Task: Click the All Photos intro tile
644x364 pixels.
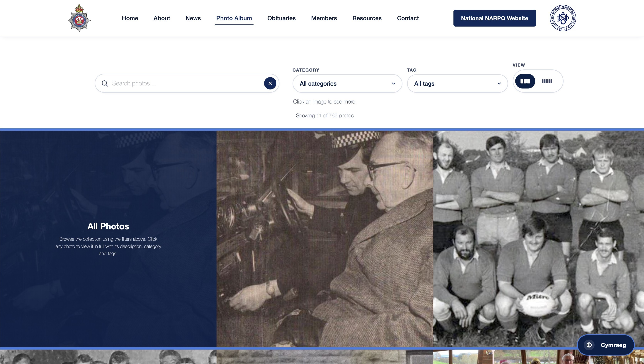Action: click(108, 239)
